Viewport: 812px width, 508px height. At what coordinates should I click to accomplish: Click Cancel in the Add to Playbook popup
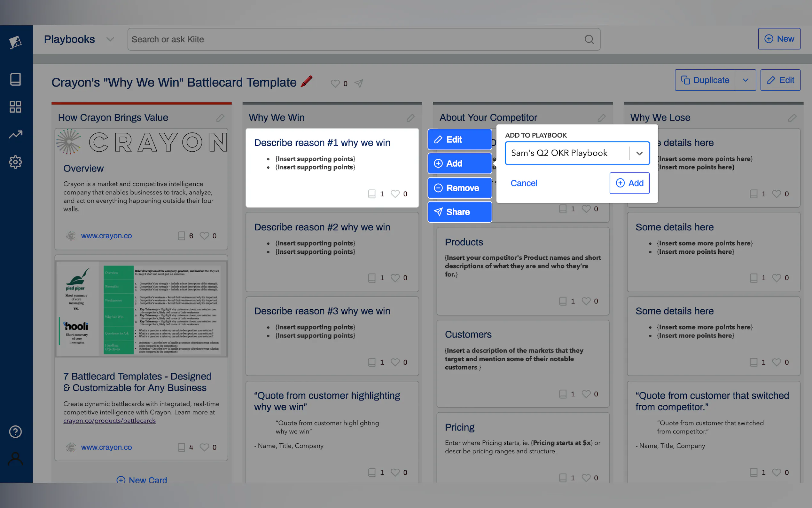click(524, 183)
